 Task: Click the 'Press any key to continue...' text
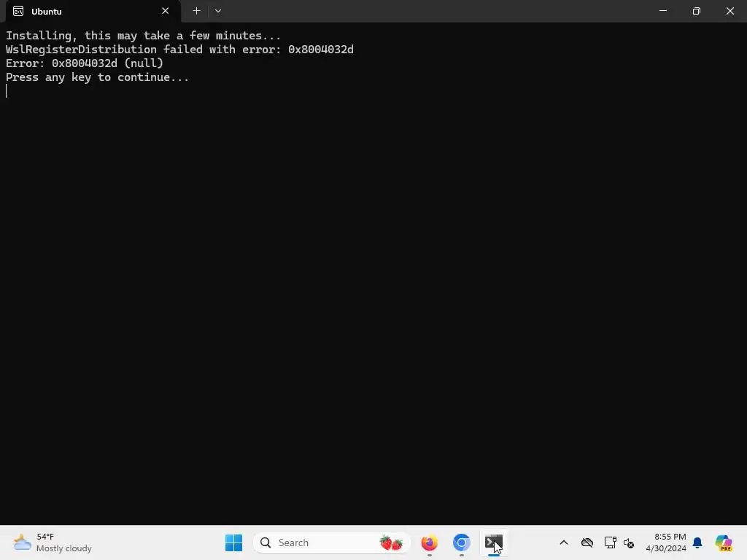(x=97, y=77)
